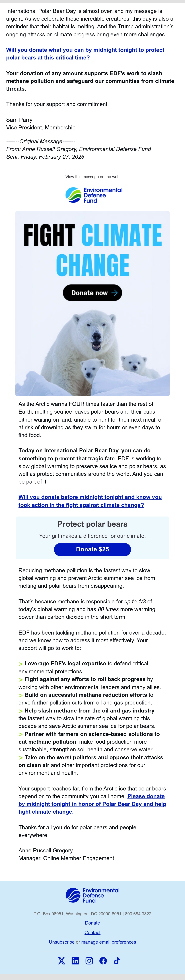Open the TikTok icon in footer
Image resolution: width=185 pixels, height=980 pixels.
pyautogui.click(x=117, y=961)
